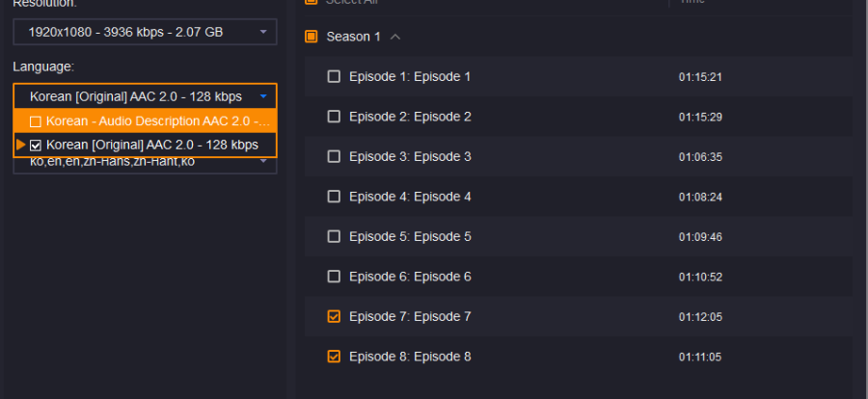Uncheck the Episode 8 checkbox
This screenshot has width=868, height=399.
334,357
